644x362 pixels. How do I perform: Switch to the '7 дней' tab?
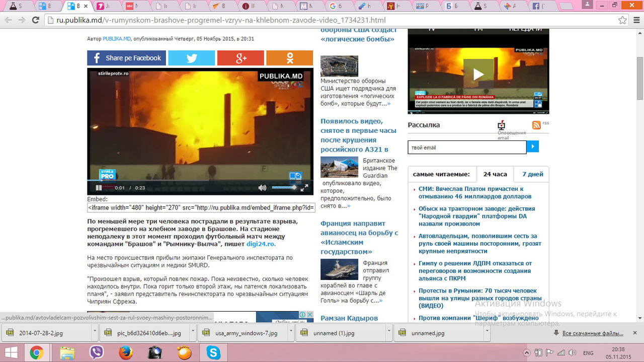point(532,174)
